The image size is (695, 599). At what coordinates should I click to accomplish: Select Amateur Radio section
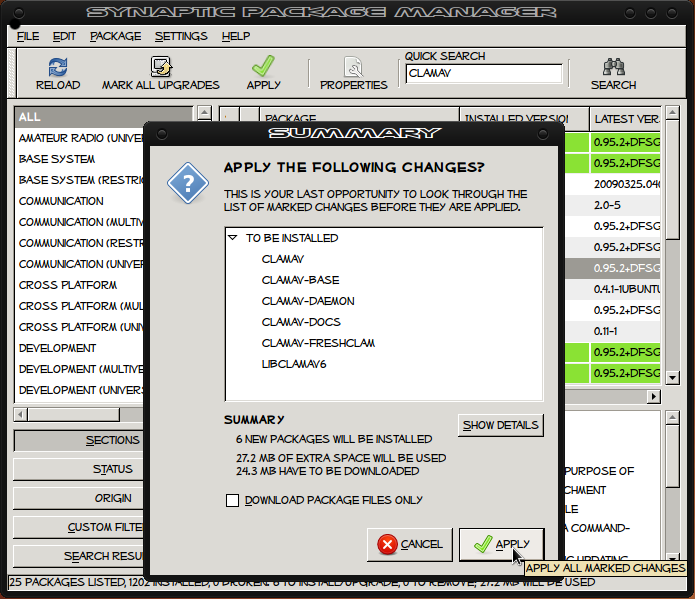pos(81,138)
